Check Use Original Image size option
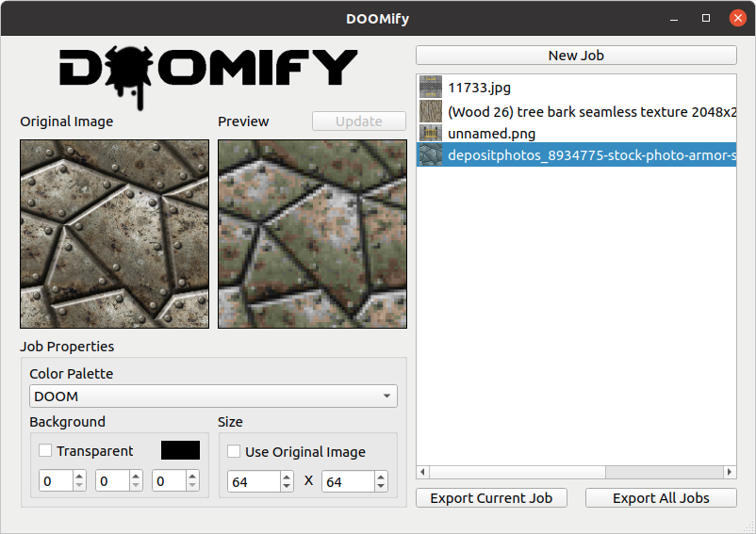This screenshot has height=534, width=756. point(235,451)
